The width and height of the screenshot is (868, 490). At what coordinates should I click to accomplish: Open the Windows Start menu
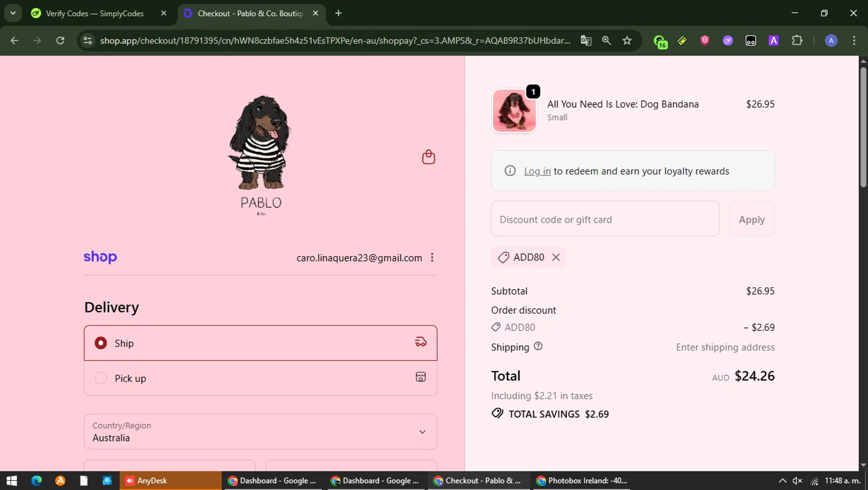[x=12, y=481]
